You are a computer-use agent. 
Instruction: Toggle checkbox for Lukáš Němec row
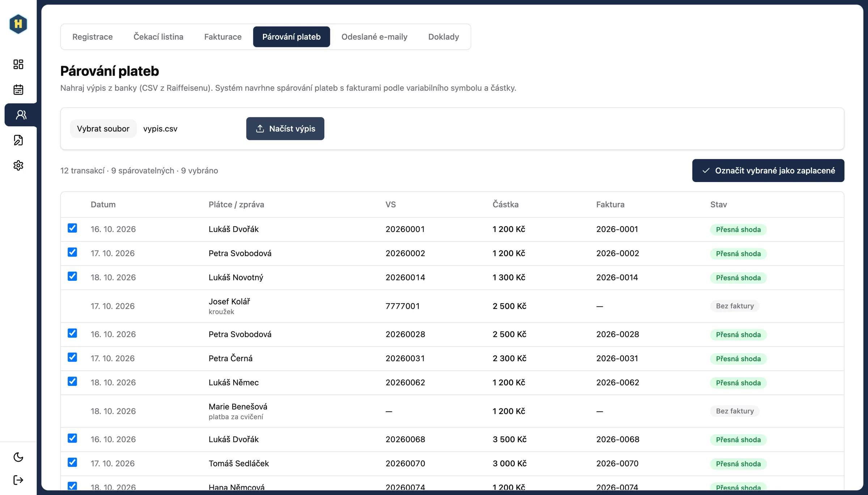tap(72, 381)
